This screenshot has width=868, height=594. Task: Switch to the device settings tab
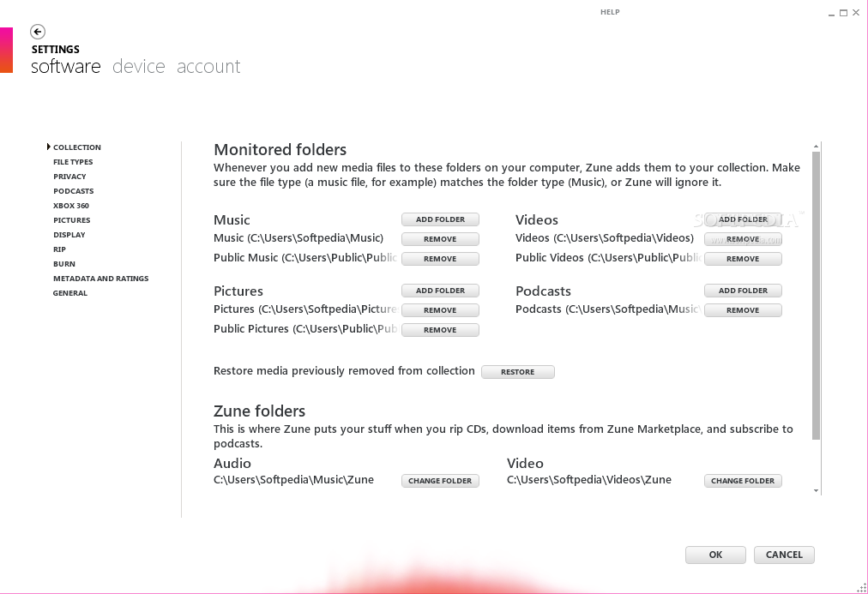(138, 66)
